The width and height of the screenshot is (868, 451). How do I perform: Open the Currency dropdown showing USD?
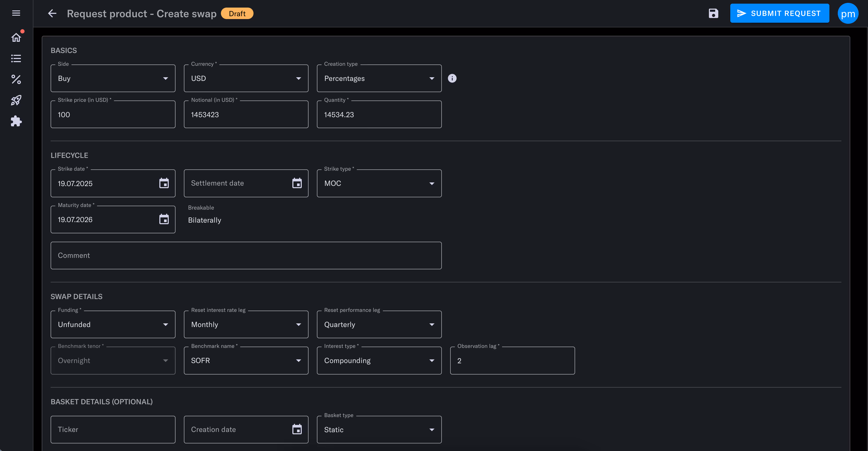click(246, 78)
